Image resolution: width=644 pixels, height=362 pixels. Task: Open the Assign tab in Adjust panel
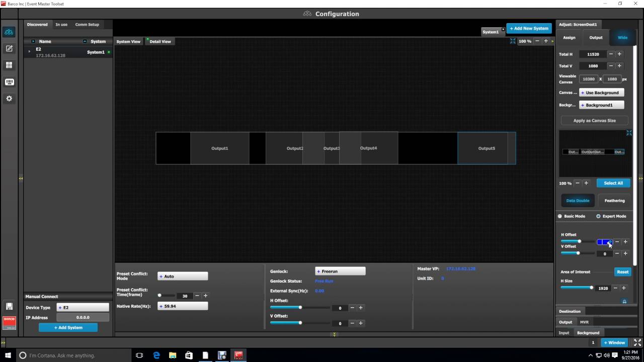tap(569, 38)
